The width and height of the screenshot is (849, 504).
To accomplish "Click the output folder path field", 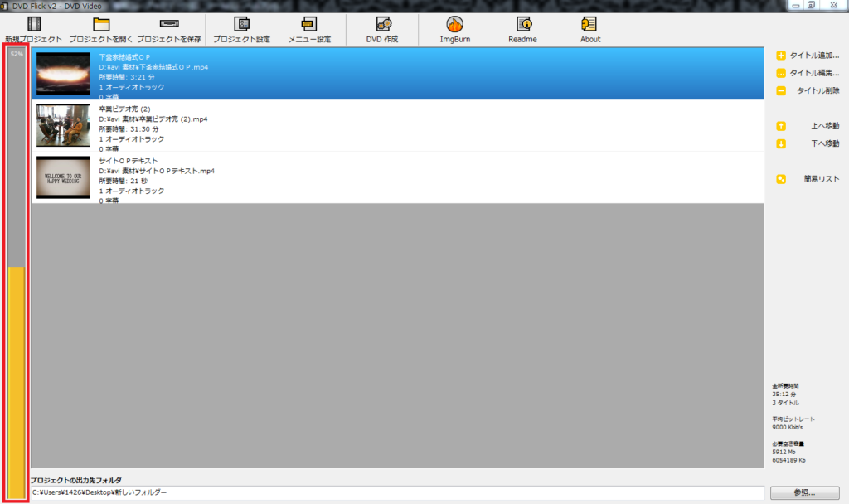I will click(x=397, y=492).
